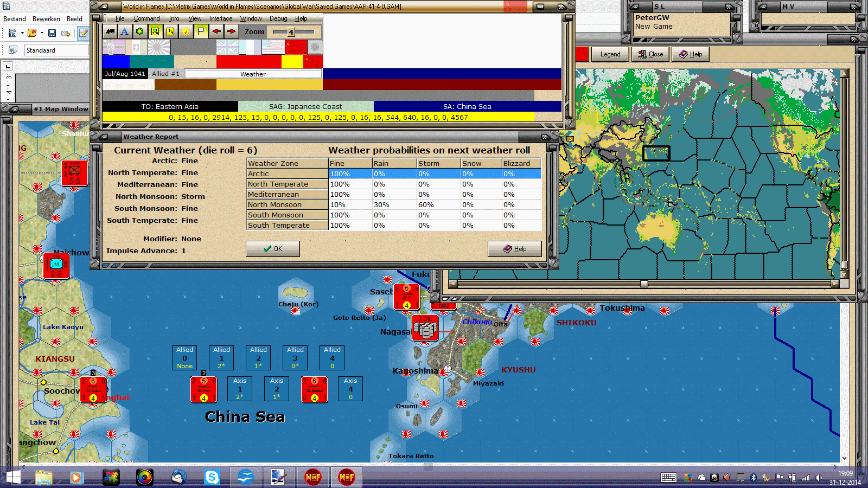
Task: Select the North Monsoon weather zone row
Action: click(394, 204)
